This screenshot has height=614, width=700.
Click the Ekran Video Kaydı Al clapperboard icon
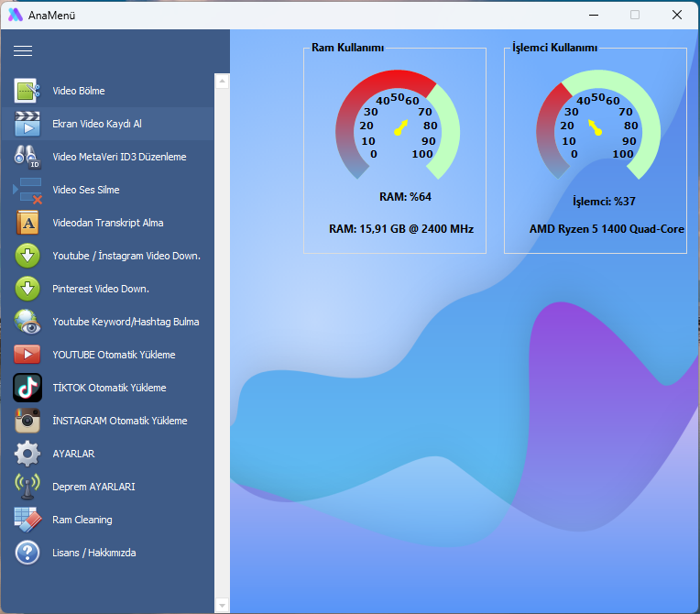tap(27, 124)
